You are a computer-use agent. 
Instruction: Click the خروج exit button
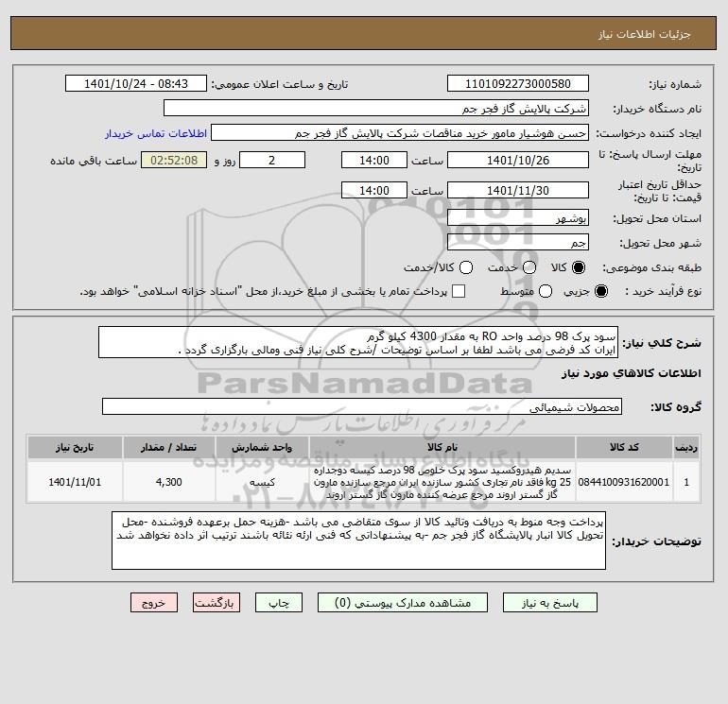tap(154, 603)
